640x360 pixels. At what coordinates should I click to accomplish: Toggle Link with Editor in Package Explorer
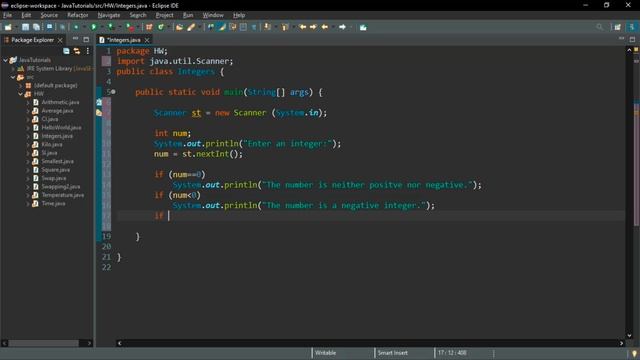tap(77, 51)
